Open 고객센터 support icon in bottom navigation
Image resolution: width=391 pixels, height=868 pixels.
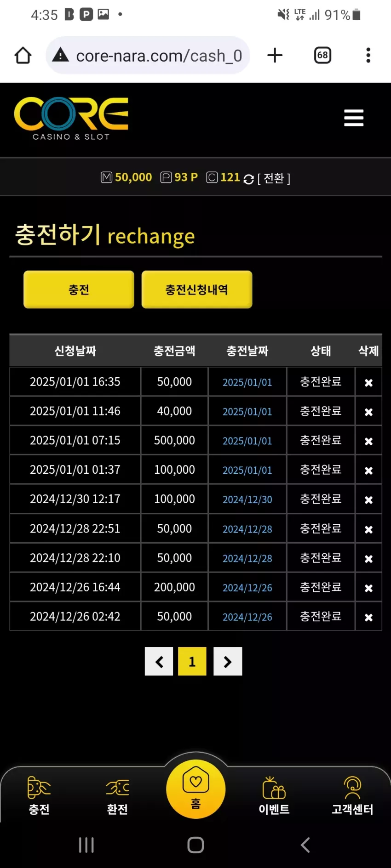tap(352, 795)
